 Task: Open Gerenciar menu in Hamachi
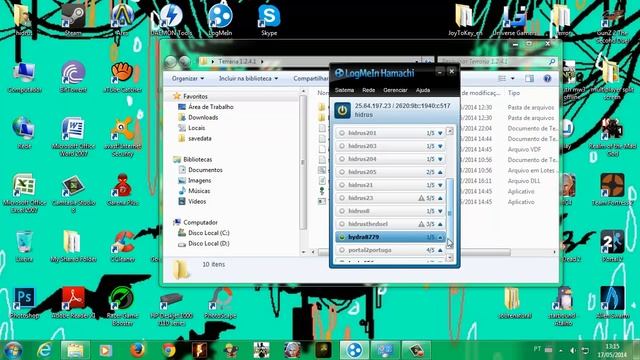(x=395, y=90)
